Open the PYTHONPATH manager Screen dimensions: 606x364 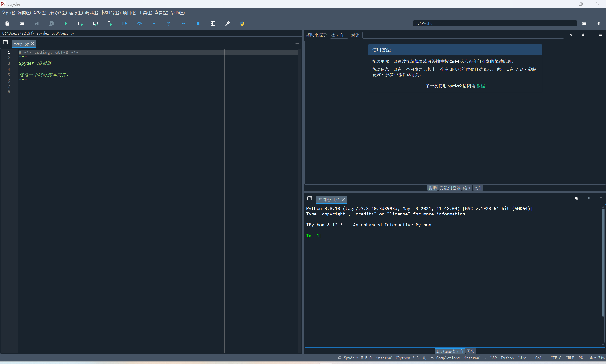point(242,23)
